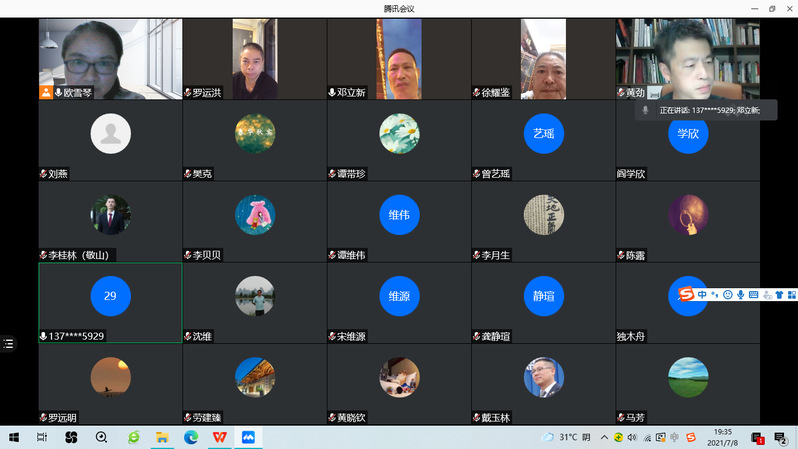The height and width of the screenshot is (449, 798).
Task: Click the Tencent Meeting icon in the taskbar
Action: [x=247, y=437]
